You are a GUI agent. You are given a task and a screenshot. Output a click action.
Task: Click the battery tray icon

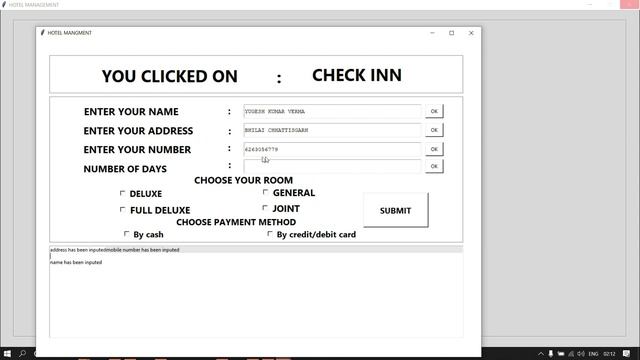(x=561, y=354)
